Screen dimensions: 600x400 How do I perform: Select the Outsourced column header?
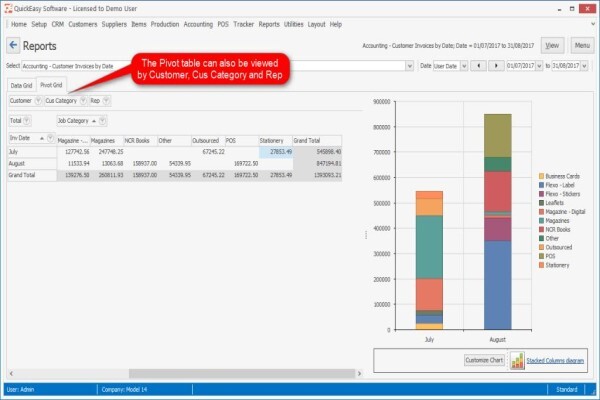[208, 140]
